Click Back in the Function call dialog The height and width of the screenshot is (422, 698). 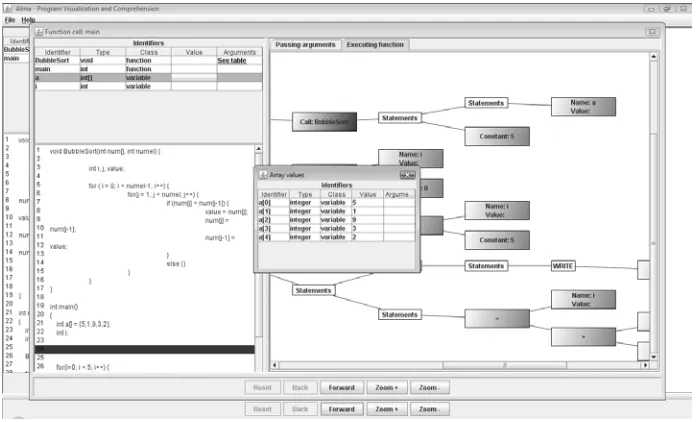click(x=300, y=388)
